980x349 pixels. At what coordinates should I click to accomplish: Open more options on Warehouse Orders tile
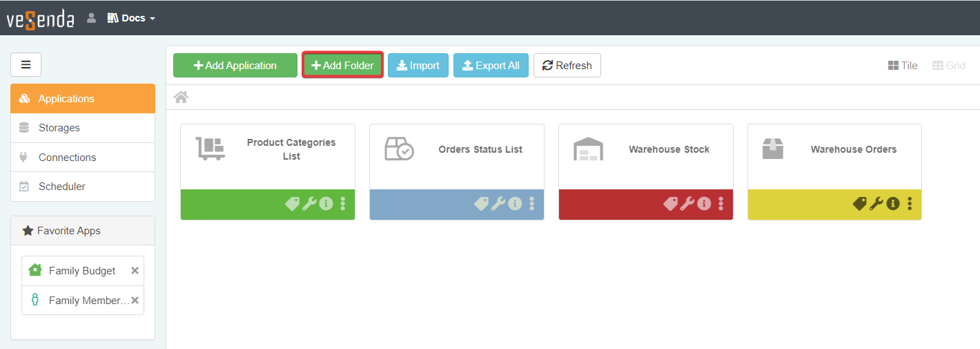pos(910,203)
